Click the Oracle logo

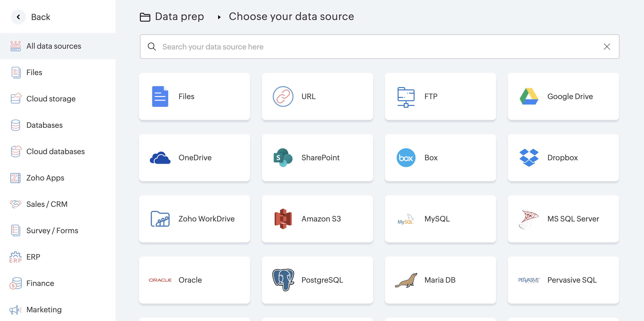(160, 280)
